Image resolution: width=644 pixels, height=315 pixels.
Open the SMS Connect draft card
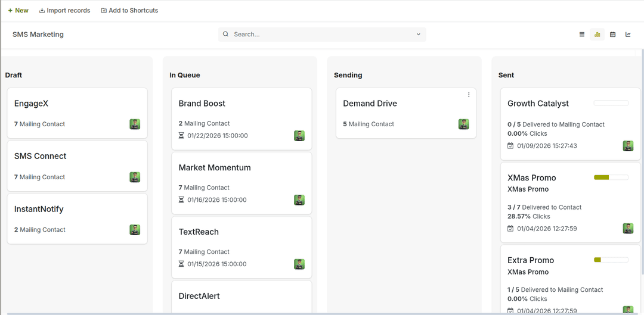tap(41, 156)
